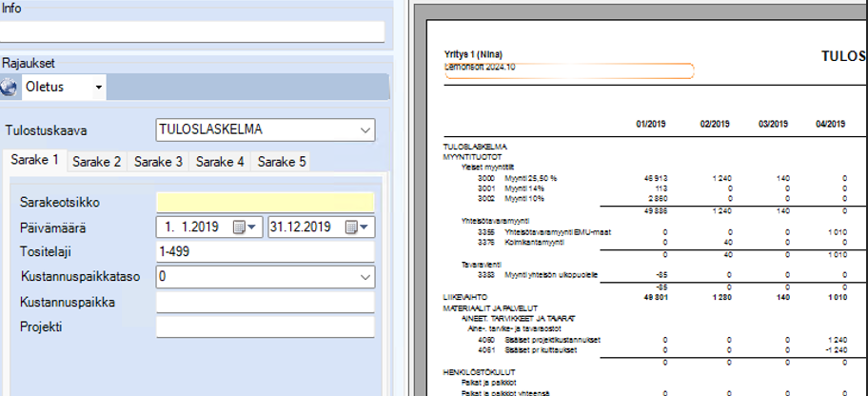This screenshot has height=396, width=868.
Task: Click the Info text field
Action: click(193, 31)
